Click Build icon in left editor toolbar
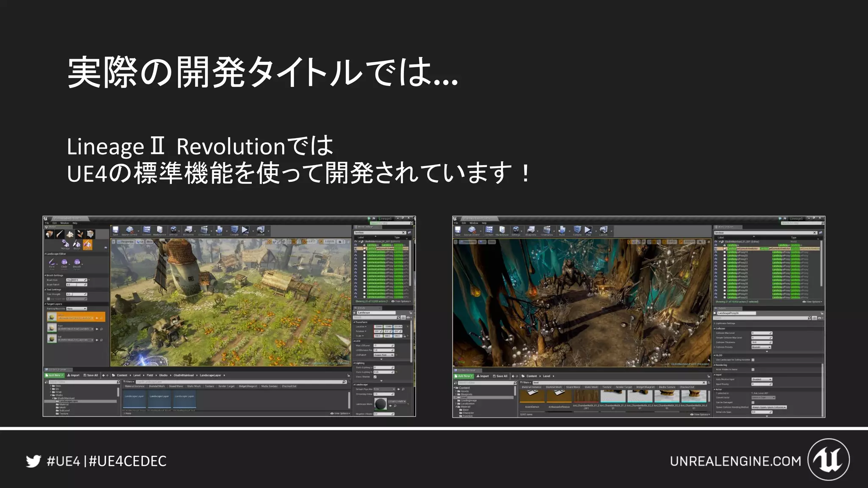The image size is (868, 488). 219,231
